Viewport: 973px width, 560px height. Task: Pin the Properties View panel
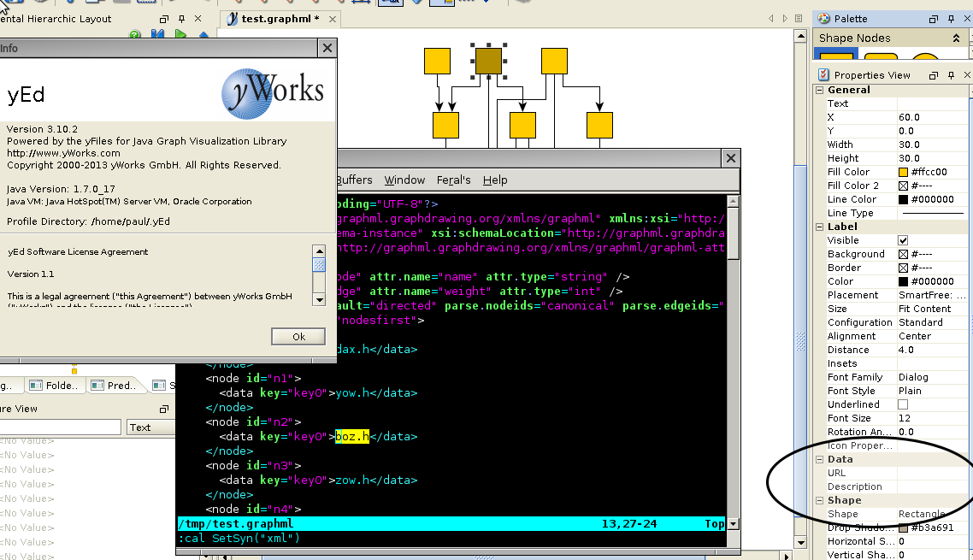pyautogui.click(x=951, y=75)
